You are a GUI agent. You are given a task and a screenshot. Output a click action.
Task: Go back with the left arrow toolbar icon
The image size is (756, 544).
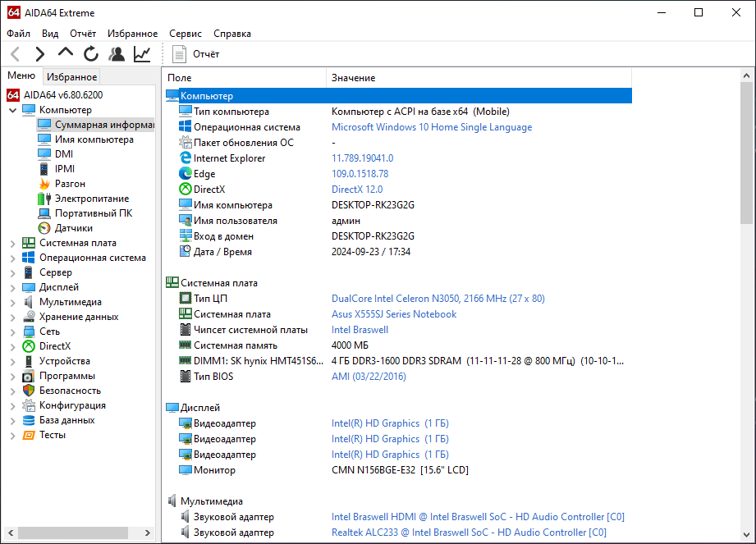point(15,54)
